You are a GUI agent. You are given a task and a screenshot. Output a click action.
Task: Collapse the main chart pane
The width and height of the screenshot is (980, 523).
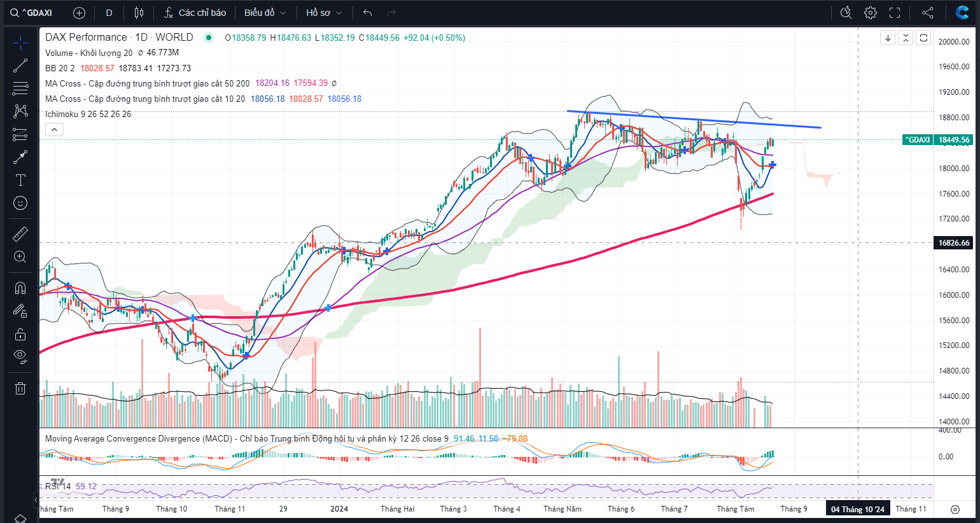click(906, 38)
